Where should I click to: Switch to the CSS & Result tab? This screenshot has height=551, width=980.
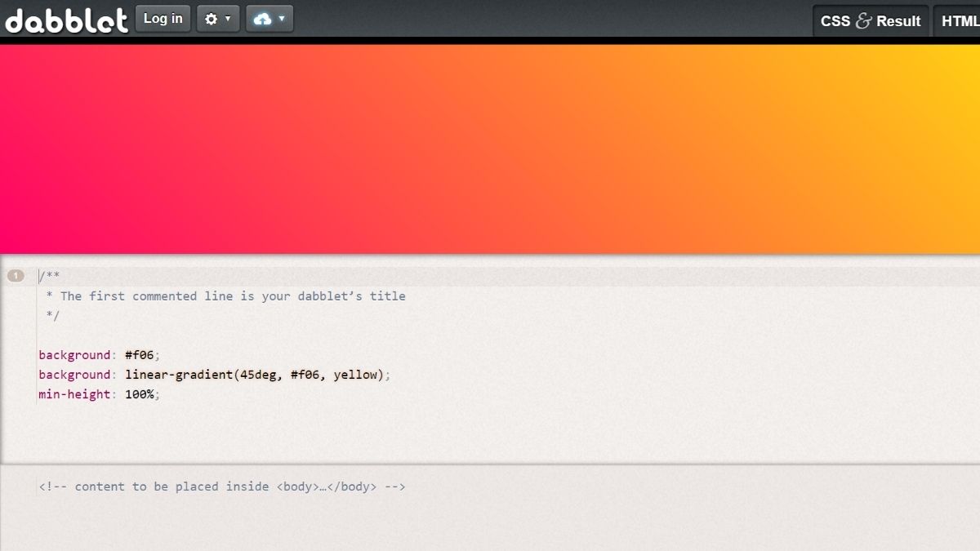pyautogui.click(x=870, y=21)
